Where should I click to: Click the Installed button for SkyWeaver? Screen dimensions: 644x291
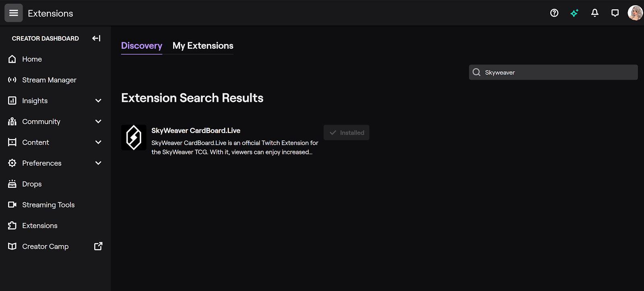347,133
